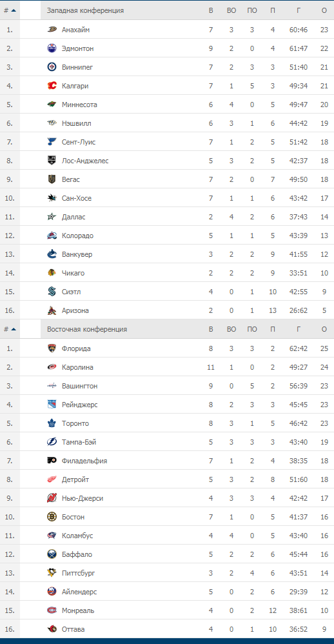The image size is (334, 644).
Task: Sort Eastern table by ПО column
Action: 252,329
